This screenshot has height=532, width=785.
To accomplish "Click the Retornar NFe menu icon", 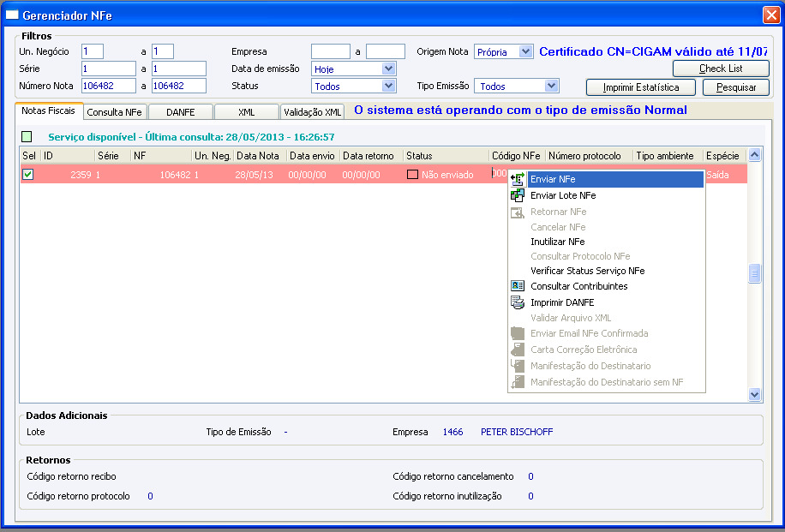I will tap(517, 212).
